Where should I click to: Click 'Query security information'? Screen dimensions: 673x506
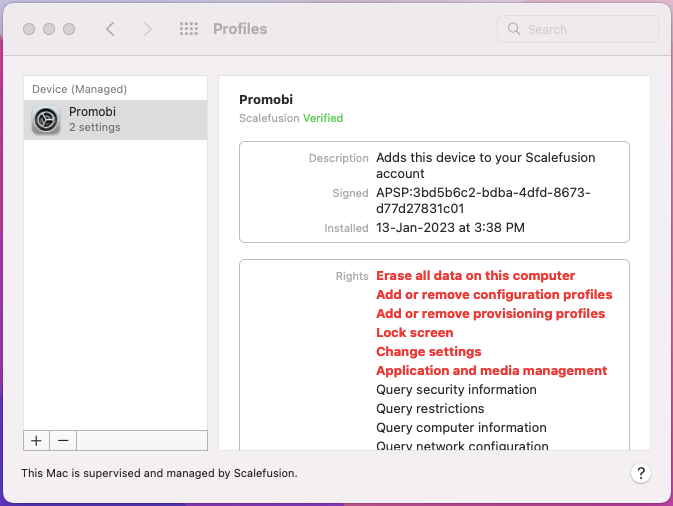click(x=456, y=389)
